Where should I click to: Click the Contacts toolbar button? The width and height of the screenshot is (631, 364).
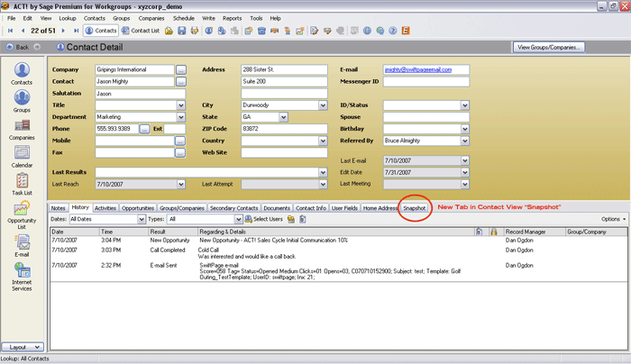[x=101, y=31]
